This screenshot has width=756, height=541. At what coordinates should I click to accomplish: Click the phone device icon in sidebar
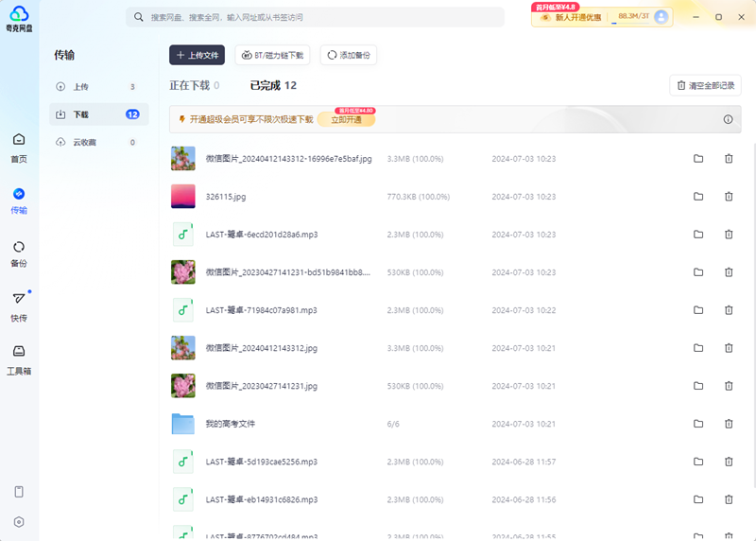[19, 492]
